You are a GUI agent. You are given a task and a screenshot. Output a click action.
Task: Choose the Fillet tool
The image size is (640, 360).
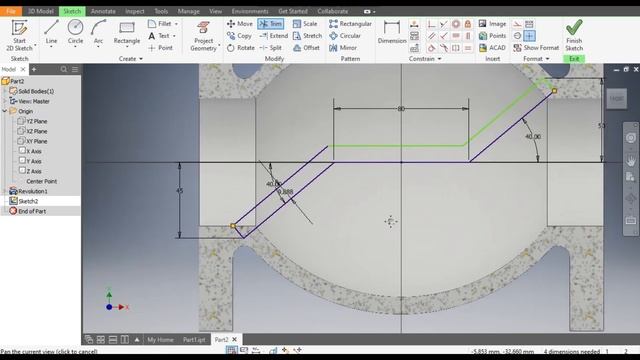click(160, 24)
